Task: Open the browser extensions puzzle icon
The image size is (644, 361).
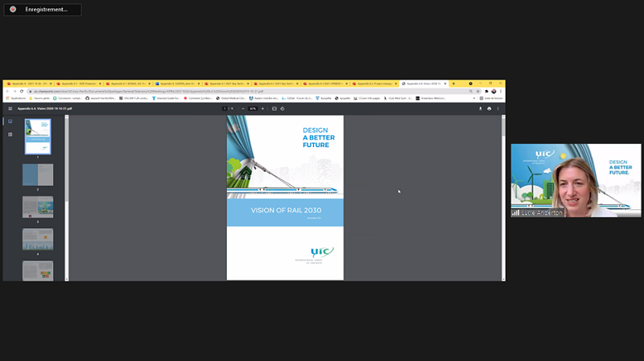Action: coord(487,91)
